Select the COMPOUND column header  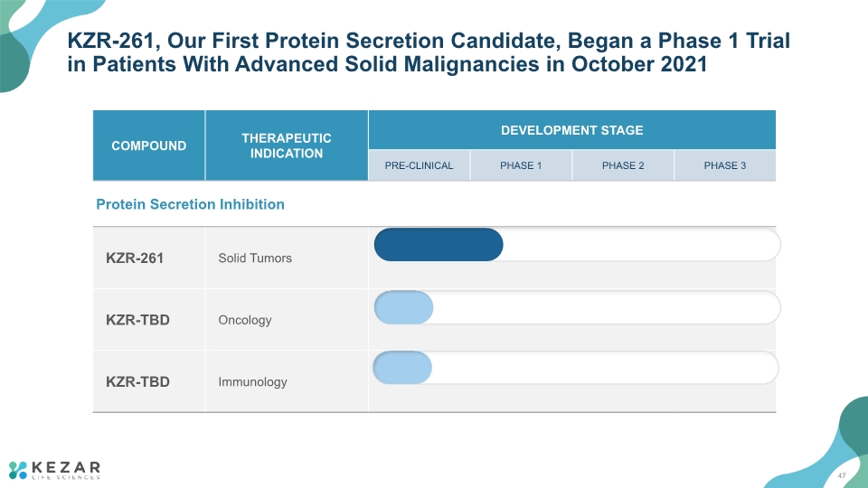coord(149,145)
